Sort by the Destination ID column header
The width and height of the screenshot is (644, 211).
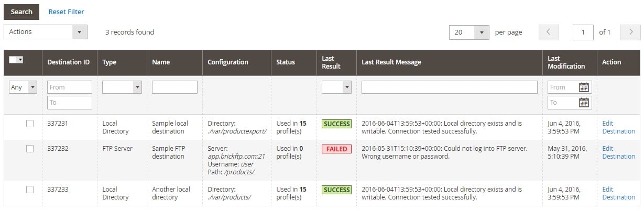(x=68, y=62)
